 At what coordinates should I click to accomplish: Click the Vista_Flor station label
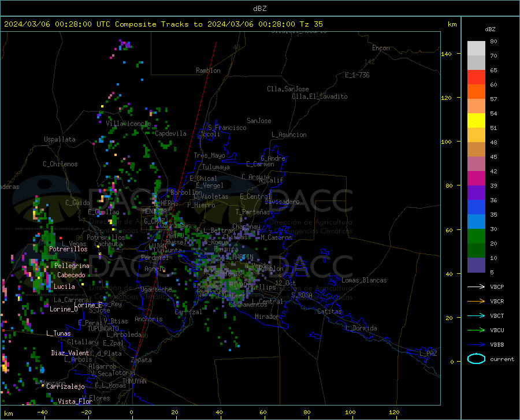pyautogui.click(x=75, y=402)
